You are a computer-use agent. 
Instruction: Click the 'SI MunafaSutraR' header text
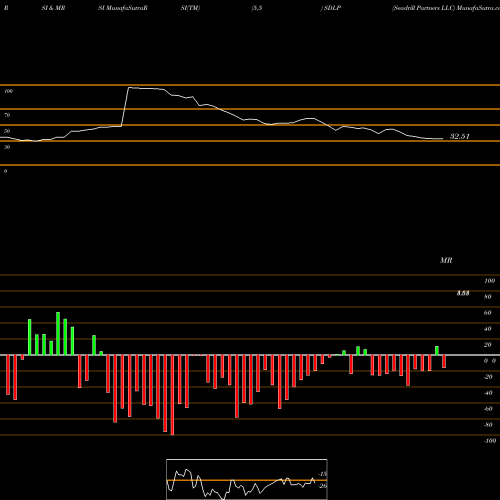point(123,8)
